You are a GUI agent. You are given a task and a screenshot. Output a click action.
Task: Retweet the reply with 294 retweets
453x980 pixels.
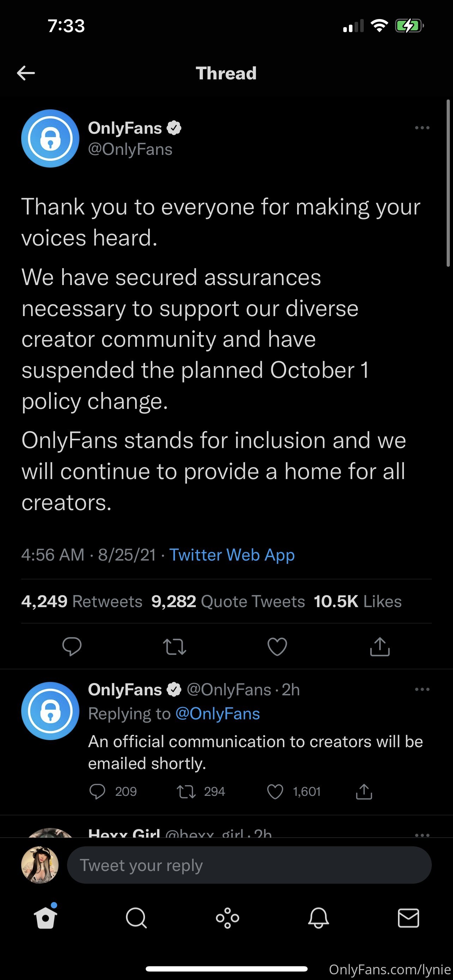tap(186, 792)
